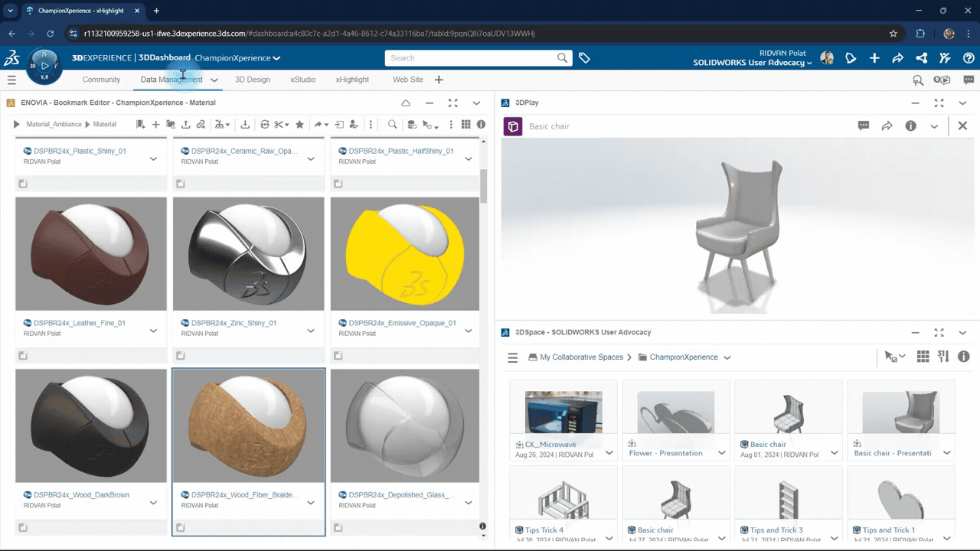Expand DSPBR24x_Wood_DarkBrown card chevron
Screen dimensions: 980x551
[153, 503]
